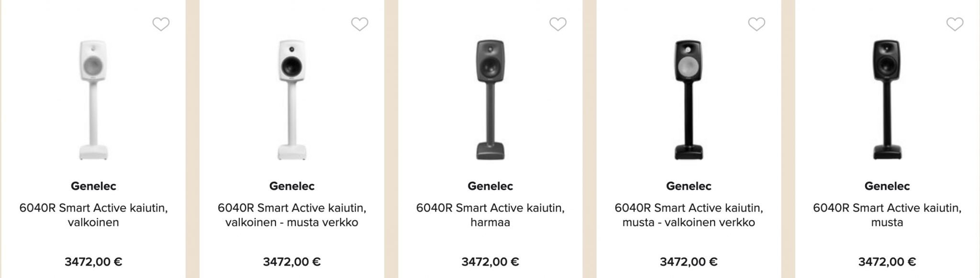This screenshot has height=278, width=980.
Task: Open '6040R Smart Active kaiutin, valkoinen' link
Action: [94, 215]
